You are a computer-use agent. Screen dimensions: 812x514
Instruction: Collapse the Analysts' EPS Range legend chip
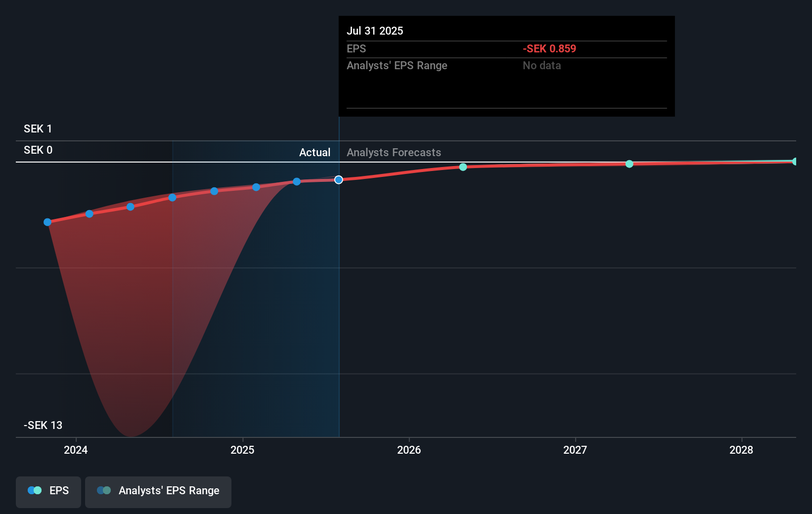(158, 492)
